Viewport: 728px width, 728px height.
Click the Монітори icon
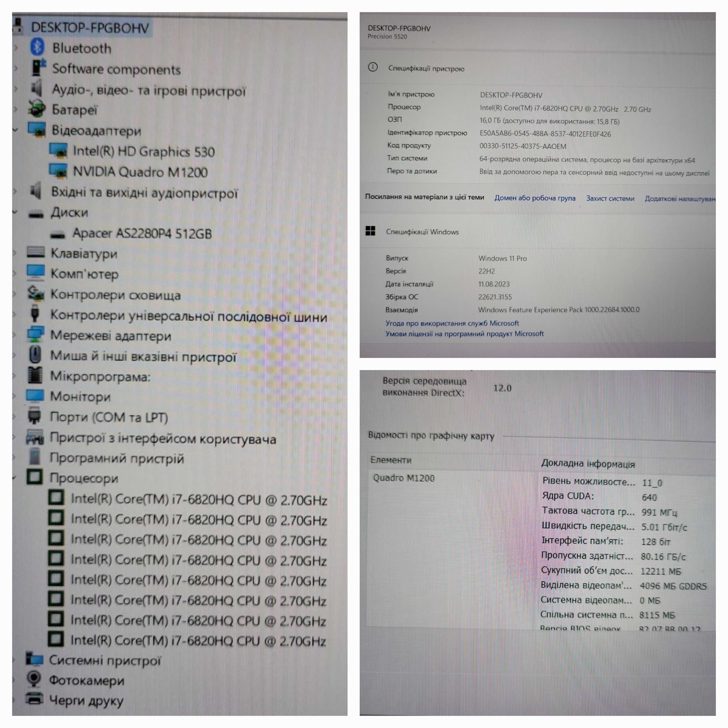tap(35, 396)
